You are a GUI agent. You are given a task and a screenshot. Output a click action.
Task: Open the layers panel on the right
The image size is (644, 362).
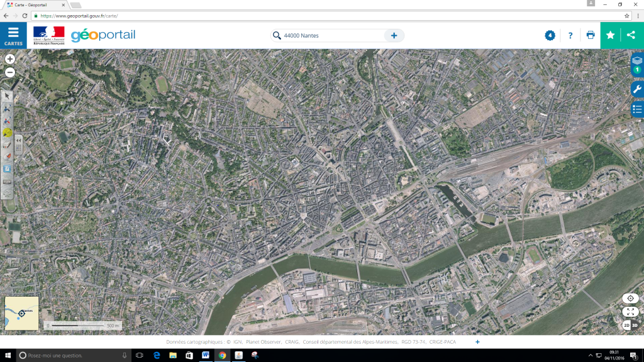637,62
